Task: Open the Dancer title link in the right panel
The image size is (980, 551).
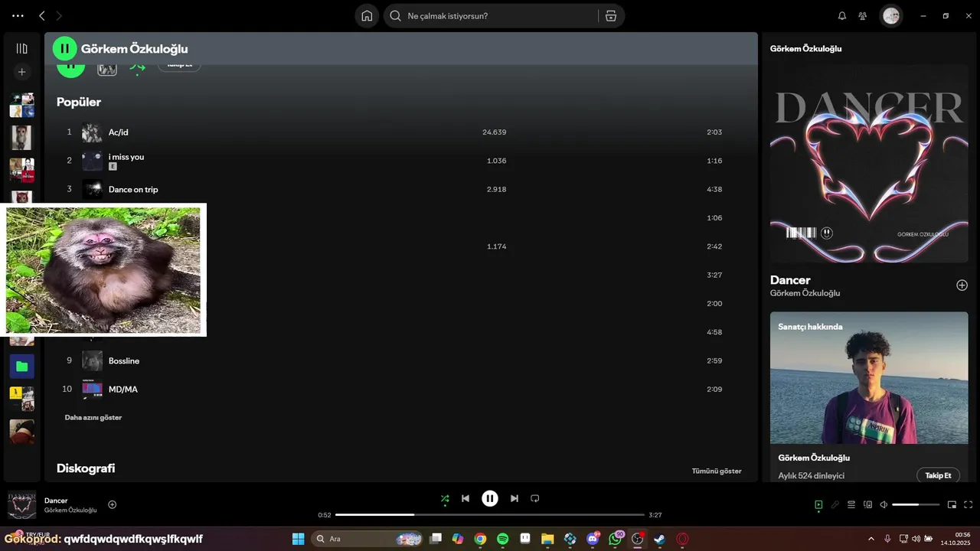Action: point(790,280)
